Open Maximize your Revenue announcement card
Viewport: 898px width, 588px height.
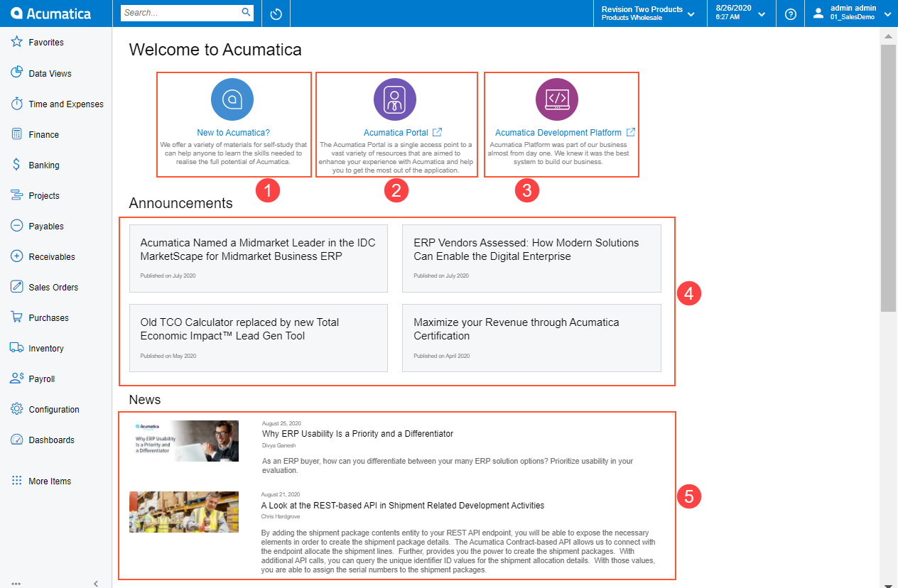tap(531, 338)
